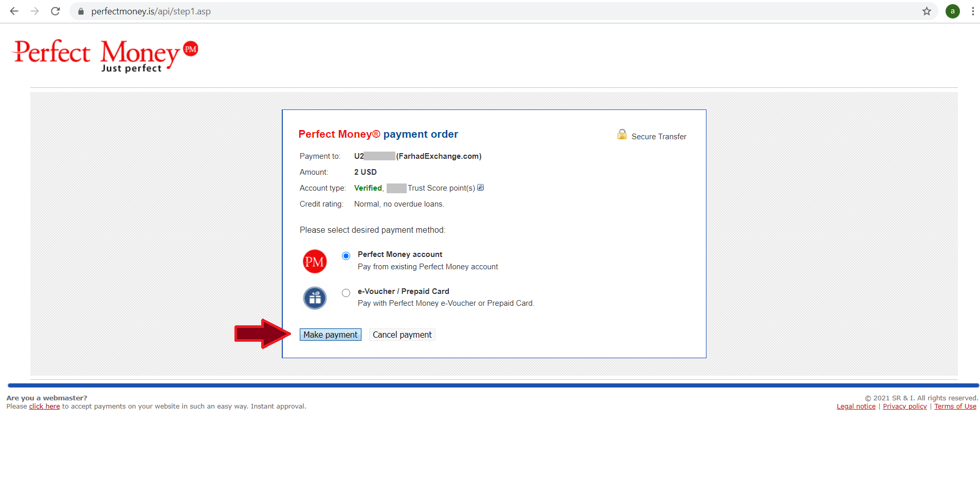Image resolution: width=980 pixels, height=499 pixels.
Task: Click 'Trust Score point(s)' text
Action: pyautogui.click(x=441, y=188)
